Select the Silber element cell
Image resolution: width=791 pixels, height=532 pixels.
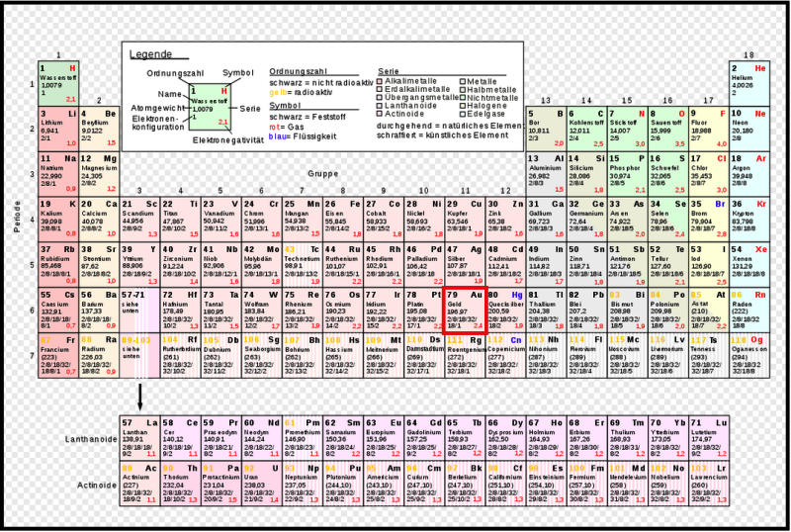[x=465, y=265]
